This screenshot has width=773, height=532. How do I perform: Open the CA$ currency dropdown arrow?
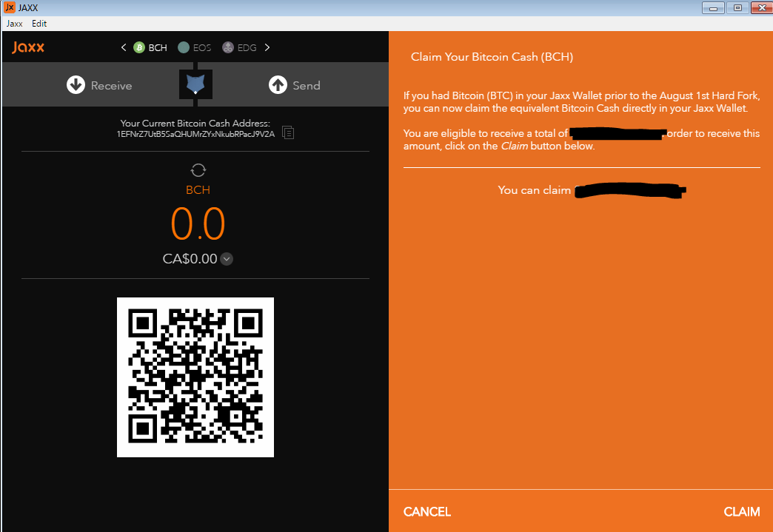227,259
